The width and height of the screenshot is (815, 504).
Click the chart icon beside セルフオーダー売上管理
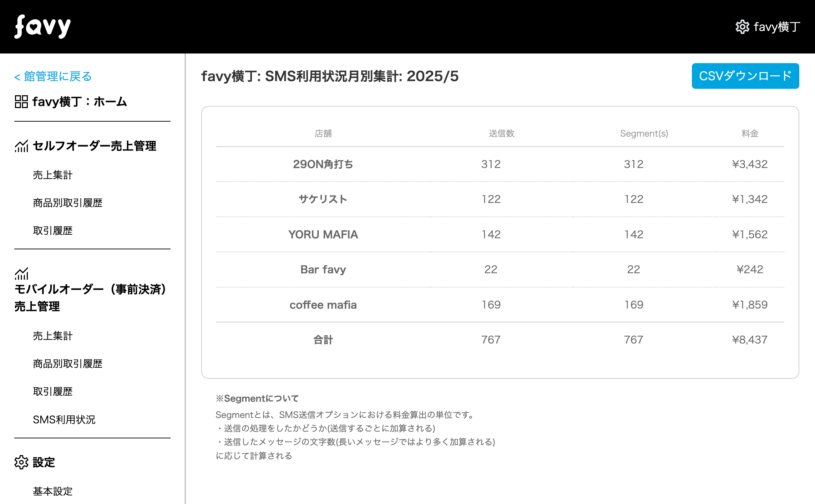click(x=21, y=146)
